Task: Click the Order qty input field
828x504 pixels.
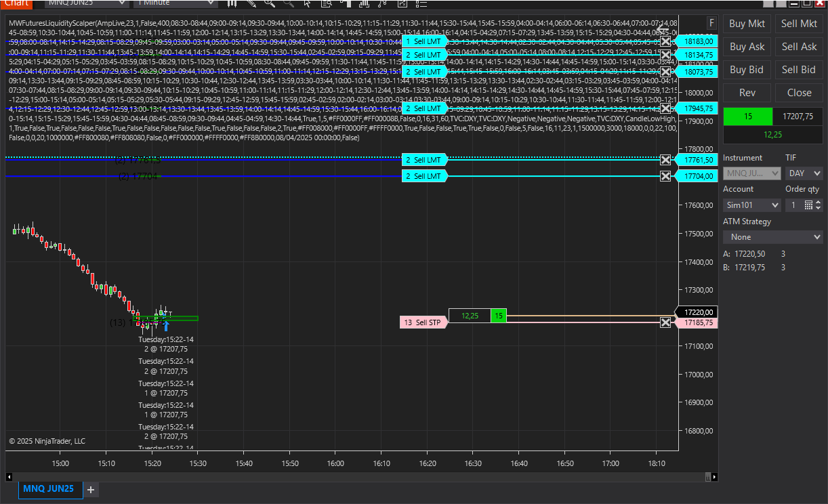Action: 793,205
